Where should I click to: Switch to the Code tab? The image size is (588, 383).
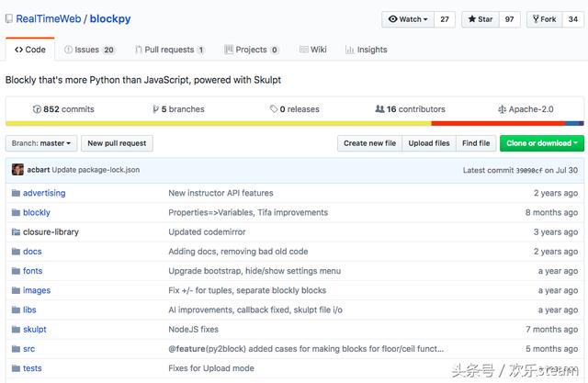30,50
